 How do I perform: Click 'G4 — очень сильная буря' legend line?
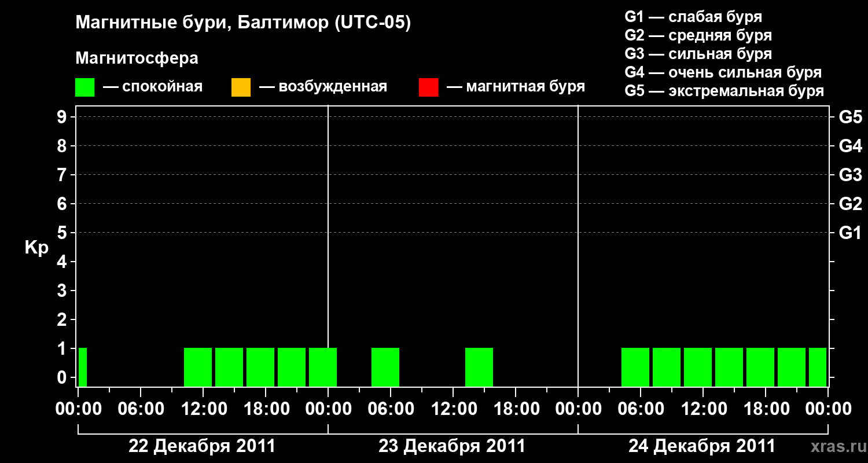click(x=723, y=72)
